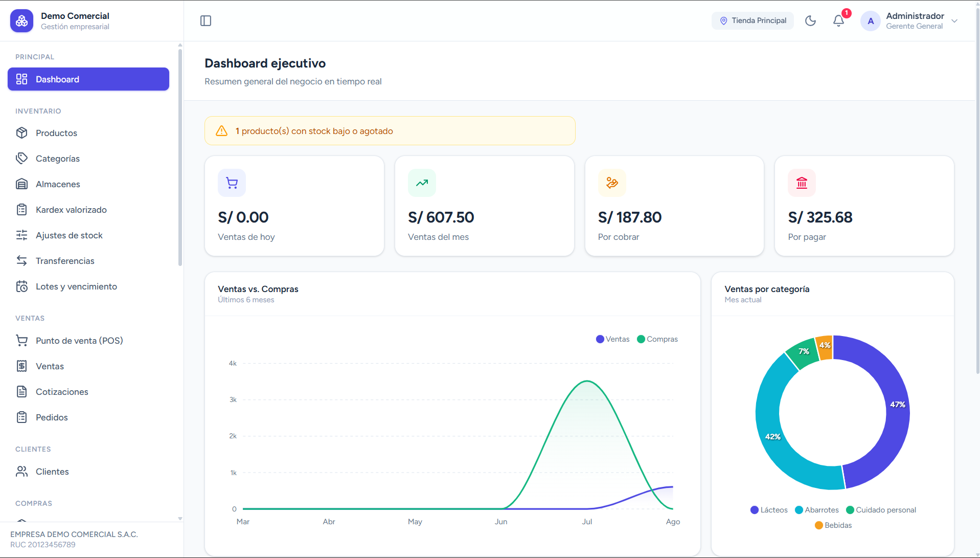
Task: Click the shopping cart icon on Ventas de hoy
Action: [232, 183]
